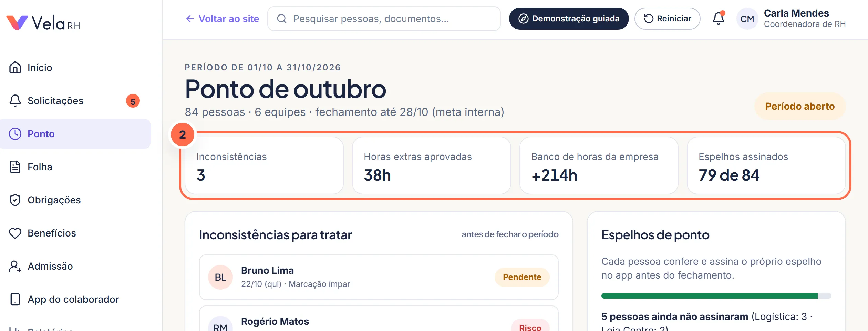Screen dimensions: 868x331
Task: Click the Rogério Matos name
Action: [x=275, y=321]
